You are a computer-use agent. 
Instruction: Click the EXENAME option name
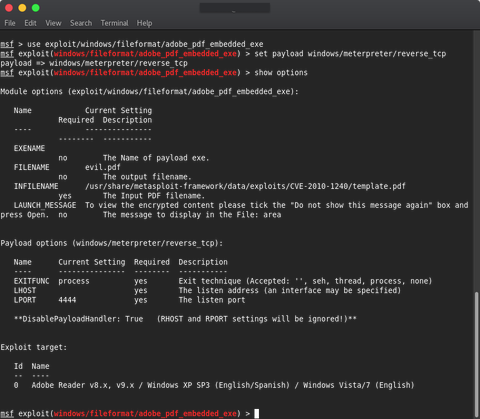pos(29,148)
